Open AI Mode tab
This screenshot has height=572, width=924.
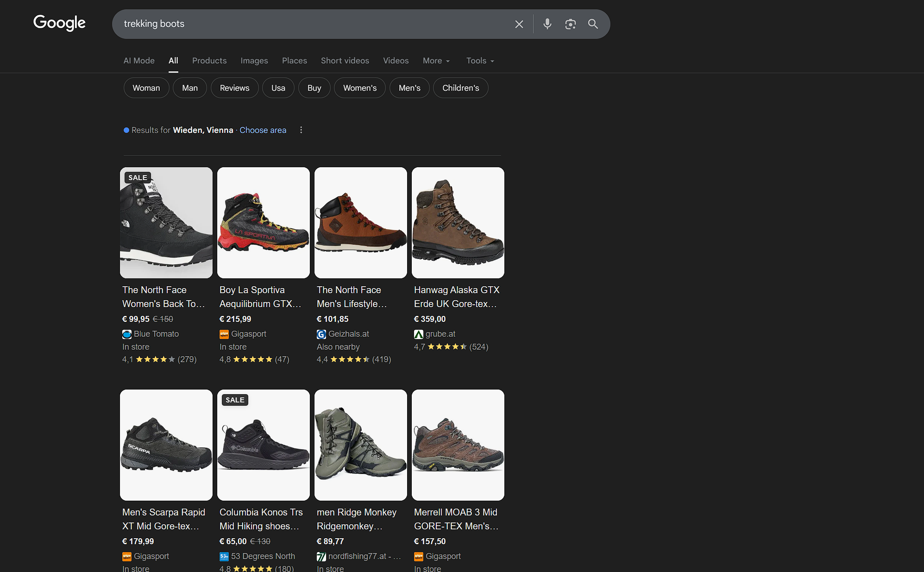pyautogui.click(x=139, y=61)
